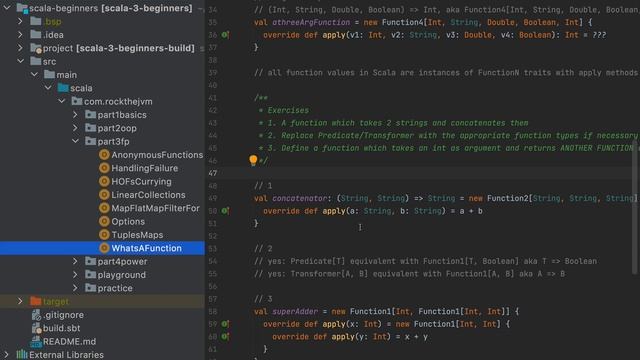The width and height of the screenshot is (640, 360).
Task: Click the superAdder identifier
Action: tap(295, 311)
